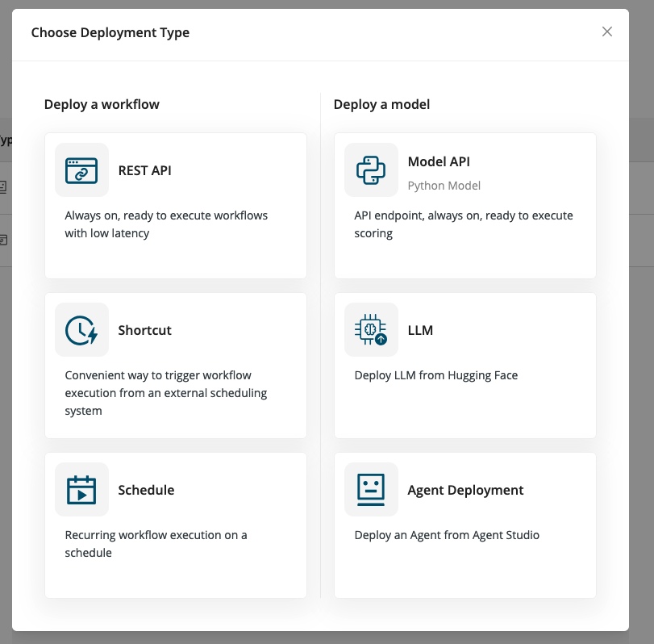Click the Shortcut clock icon
Screen dimensions: 654x644
(x=81, y=330)
